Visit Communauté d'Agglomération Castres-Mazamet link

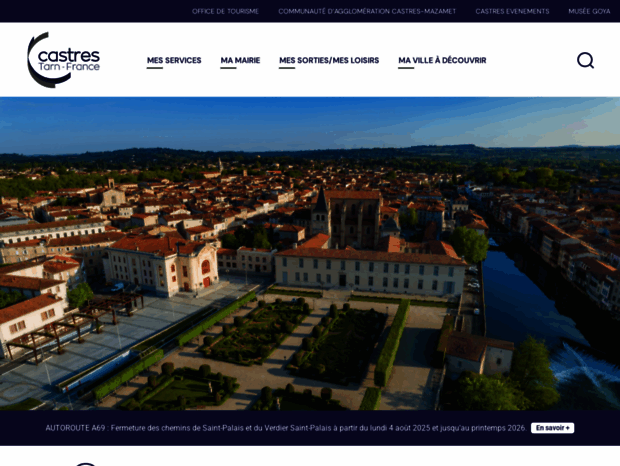pos(367,11)
